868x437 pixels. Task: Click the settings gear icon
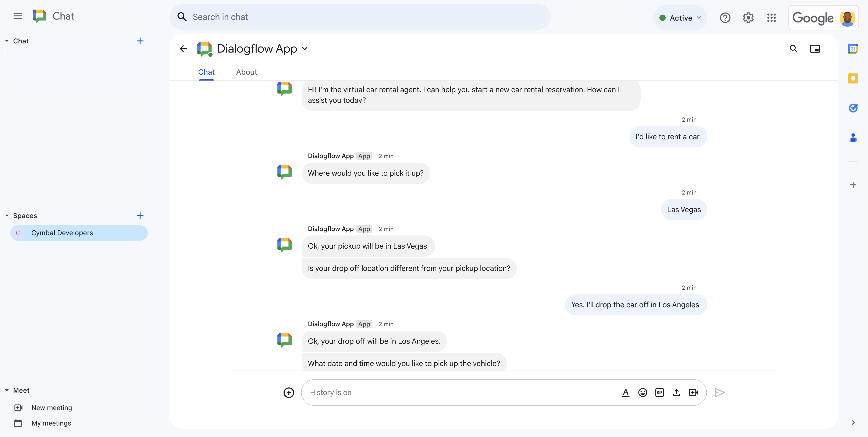point(748,17)
